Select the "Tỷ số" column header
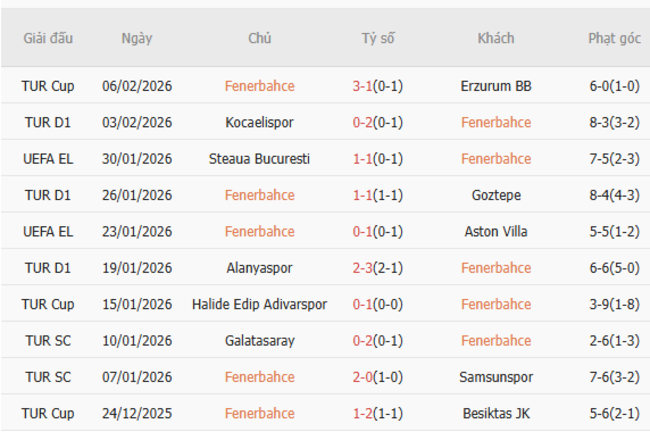 click(378, 39)
